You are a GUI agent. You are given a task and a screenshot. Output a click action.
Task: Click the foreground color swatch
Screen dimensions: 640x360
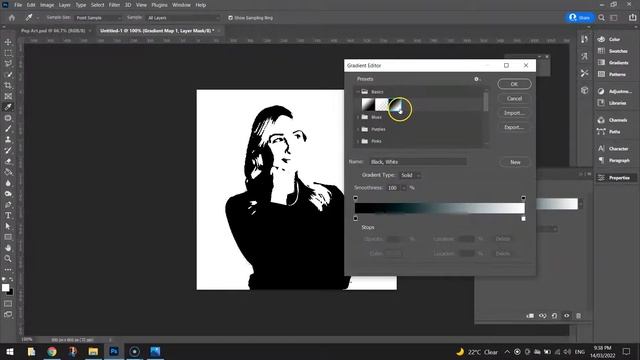point(5,288)
